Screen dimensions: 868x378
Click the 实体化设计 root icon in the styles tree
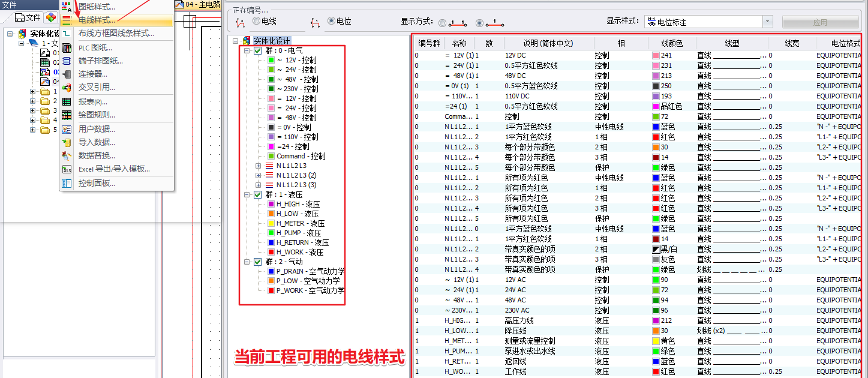click(247, 41)
